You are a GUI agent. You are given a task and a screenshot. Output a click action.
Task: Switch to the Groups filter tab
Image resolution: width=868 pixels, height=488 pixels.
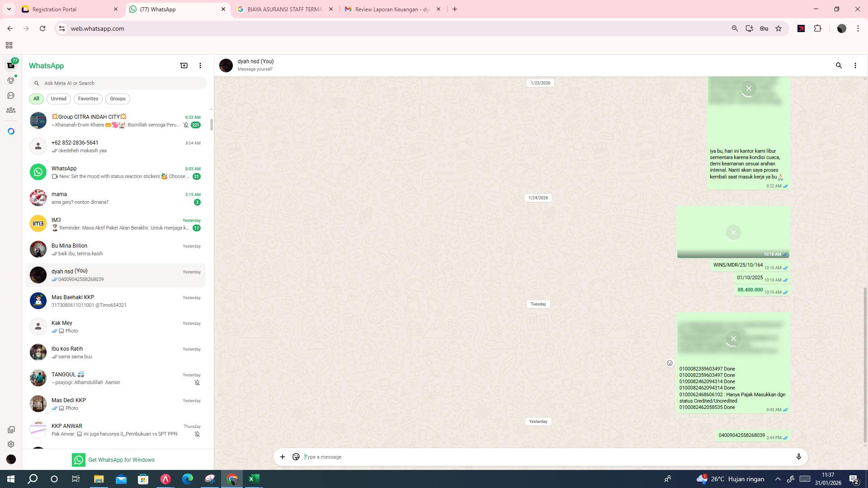pyautogui.click(x=117, y=99)
